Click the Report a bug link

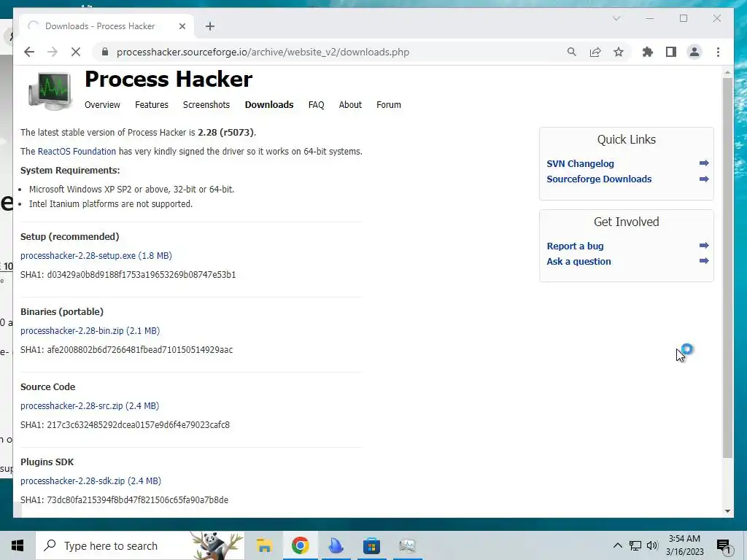(575, 246)
